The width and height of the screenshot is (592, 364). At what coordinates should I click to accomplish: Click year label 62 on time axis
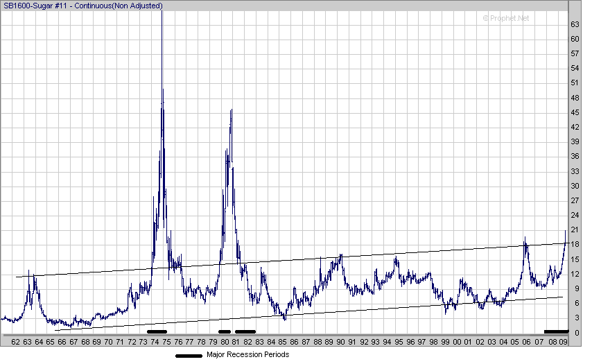pos(15,342)
